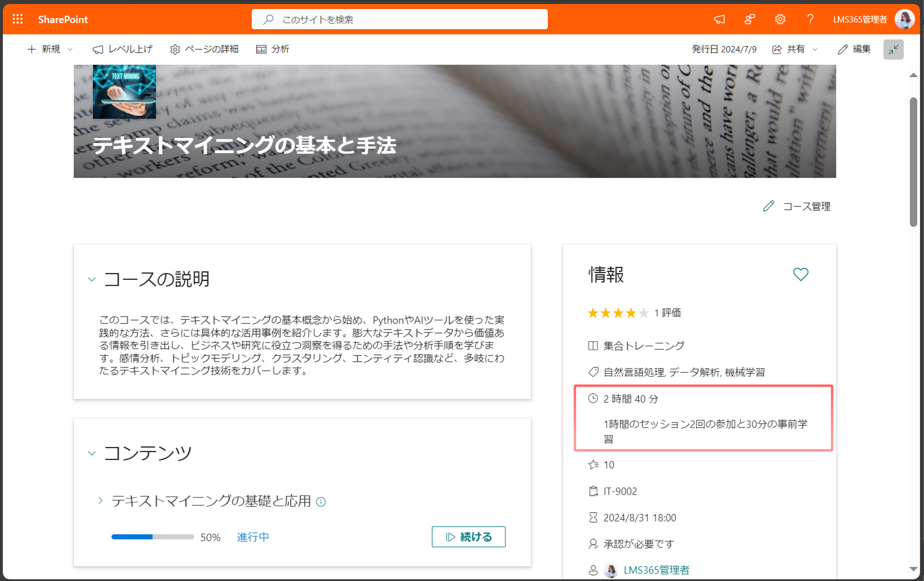Click the clock icon beside 2 時間 40 分
The height and width of the screenshot is (581, 924).
point(593,398)
